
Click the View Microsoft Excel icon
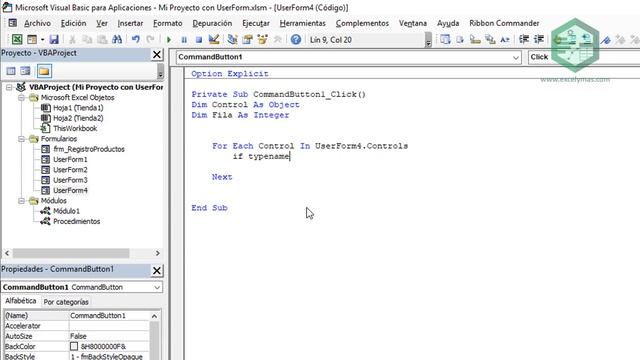pos(17,40)
